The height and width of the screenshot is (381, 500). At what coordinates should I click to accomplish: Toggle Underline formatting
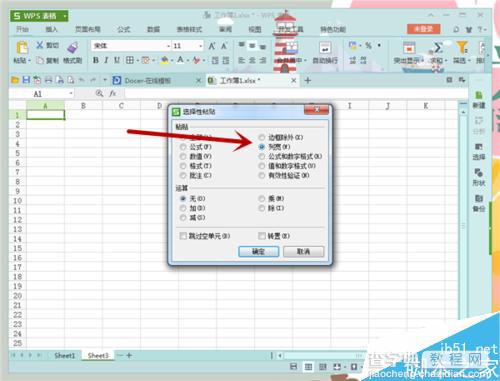(x=117, y=60)
